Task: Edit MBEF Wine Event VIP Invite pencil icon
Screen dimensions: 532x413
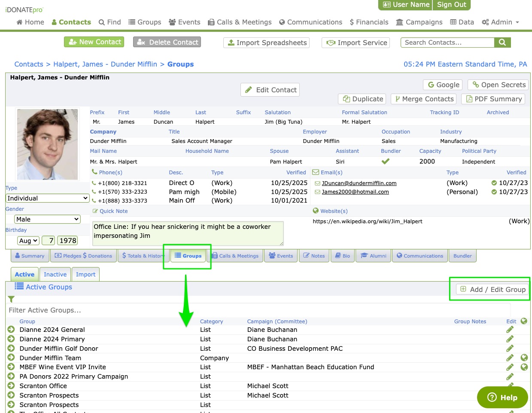Action: click(510, 367)
